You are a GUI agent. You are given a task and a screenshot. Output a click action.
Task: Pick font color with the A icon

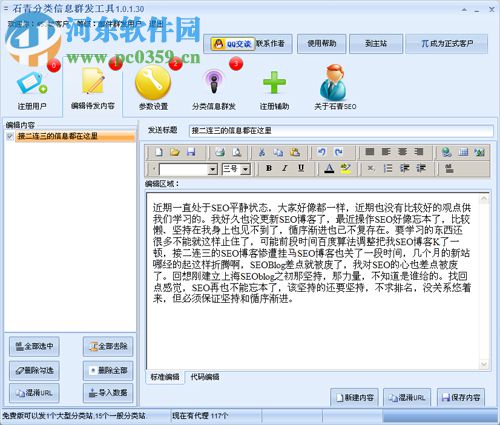click(329, 169)
